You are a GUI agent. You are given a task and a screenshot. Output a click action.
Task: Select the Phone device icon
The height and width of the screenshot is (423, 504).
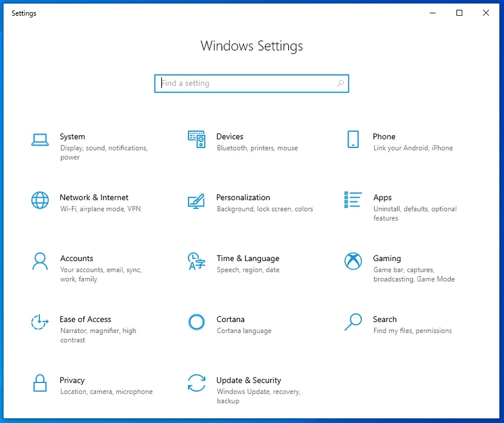353,139
